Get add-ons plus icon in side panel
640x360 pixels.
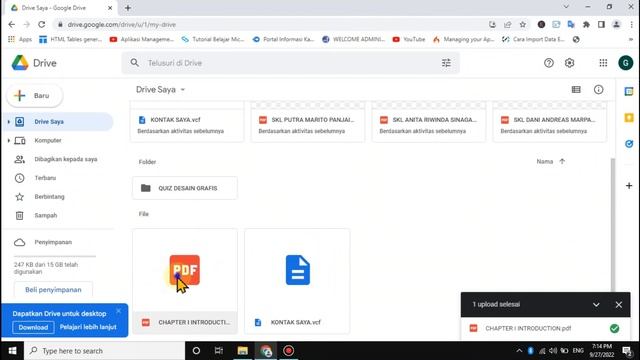coord(629,186)
